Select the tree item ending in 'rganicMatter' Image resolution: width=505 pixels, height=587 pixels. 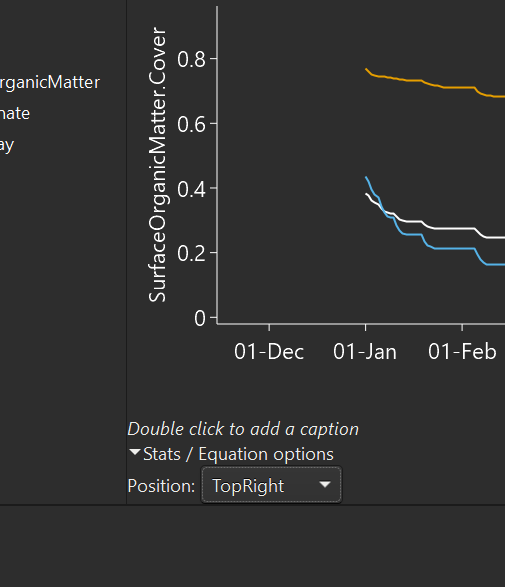[50, 82]
